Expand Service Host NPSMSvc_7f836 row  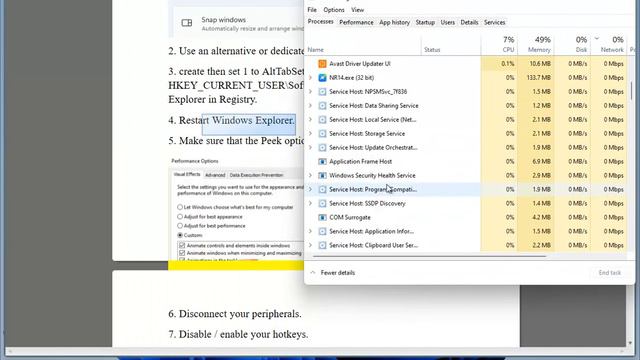tap(310, 91)
